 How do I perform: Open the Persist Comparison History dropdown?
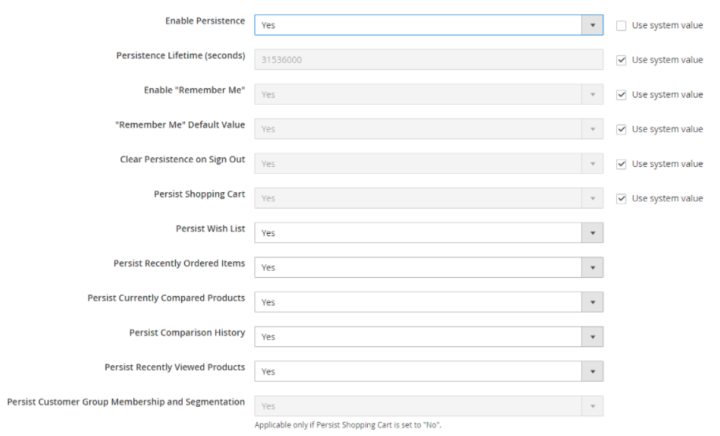429,337
